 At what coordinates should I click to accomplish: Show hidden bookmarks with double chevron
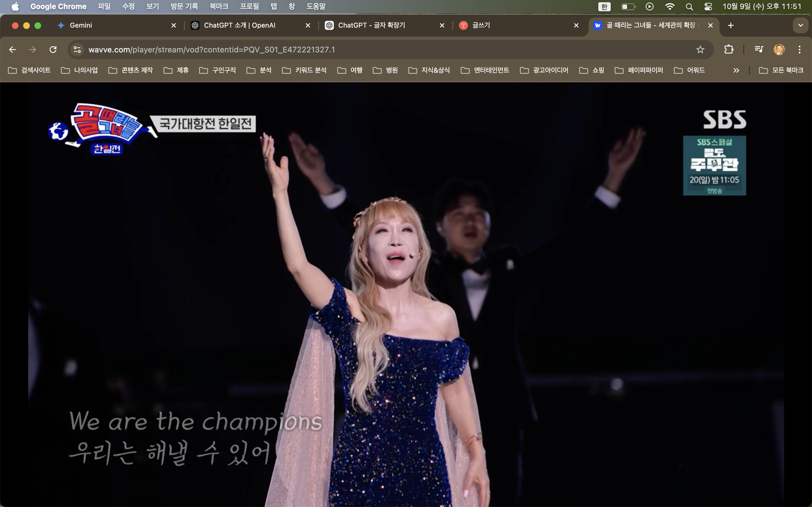[x=736, y=70]
